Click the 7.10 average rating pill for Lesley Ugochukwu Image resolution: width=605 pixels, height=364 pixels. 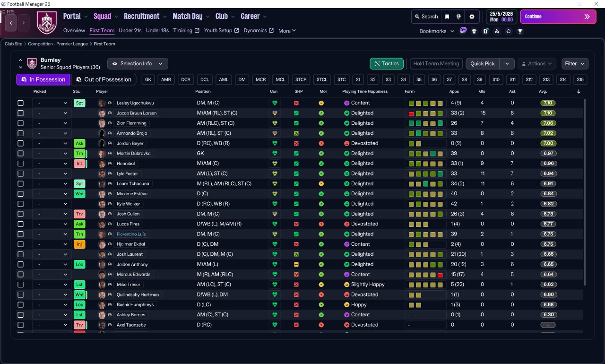tap(548, 103)
